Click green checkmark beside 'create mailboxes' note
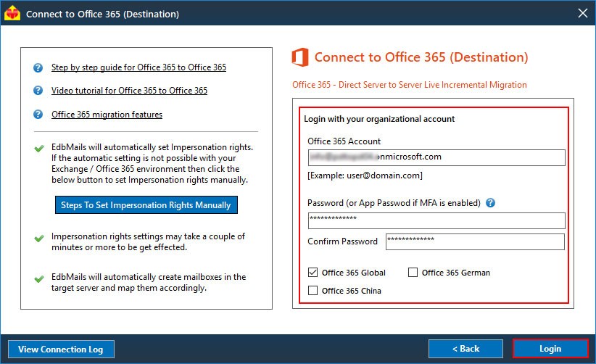The image size is (596, 364). point(38,279)
